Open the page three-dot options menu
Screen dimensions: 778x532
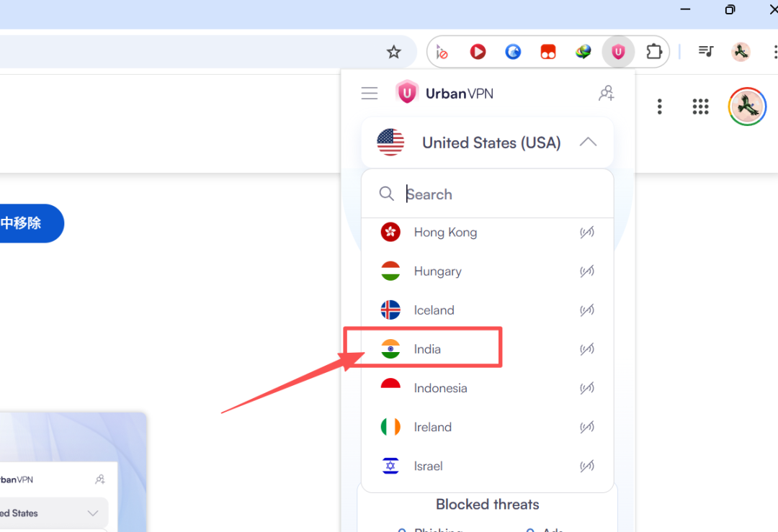659,106
